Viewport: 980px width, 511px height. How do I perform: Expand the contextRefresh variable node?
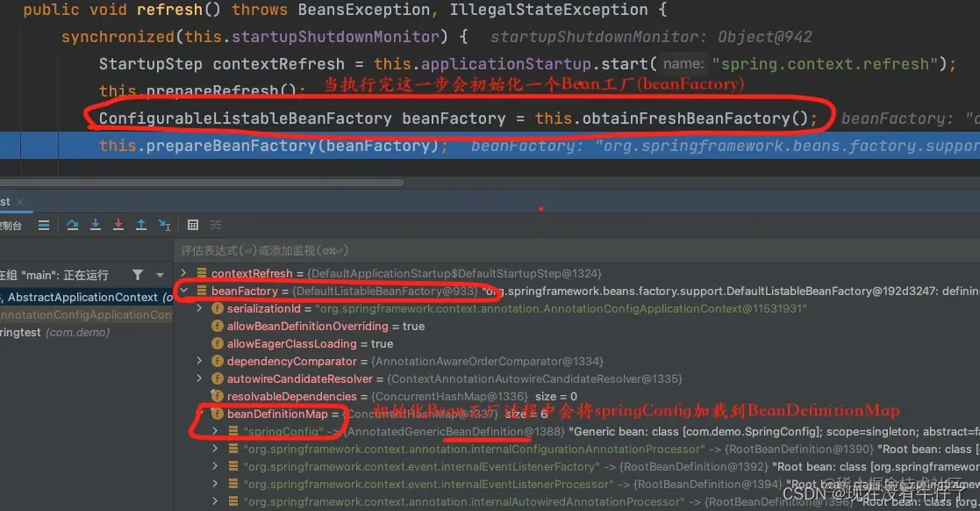183,273
